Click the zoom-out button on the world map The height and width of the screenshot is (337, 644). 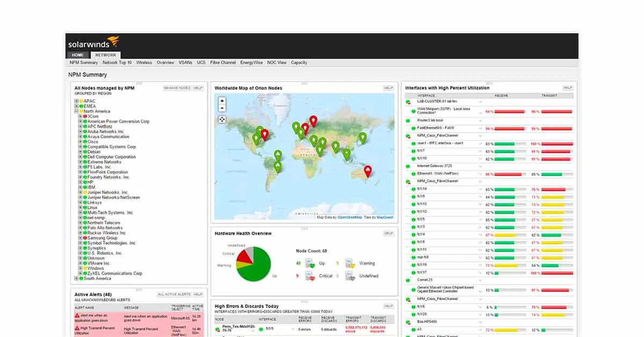[x=222, y=108]
